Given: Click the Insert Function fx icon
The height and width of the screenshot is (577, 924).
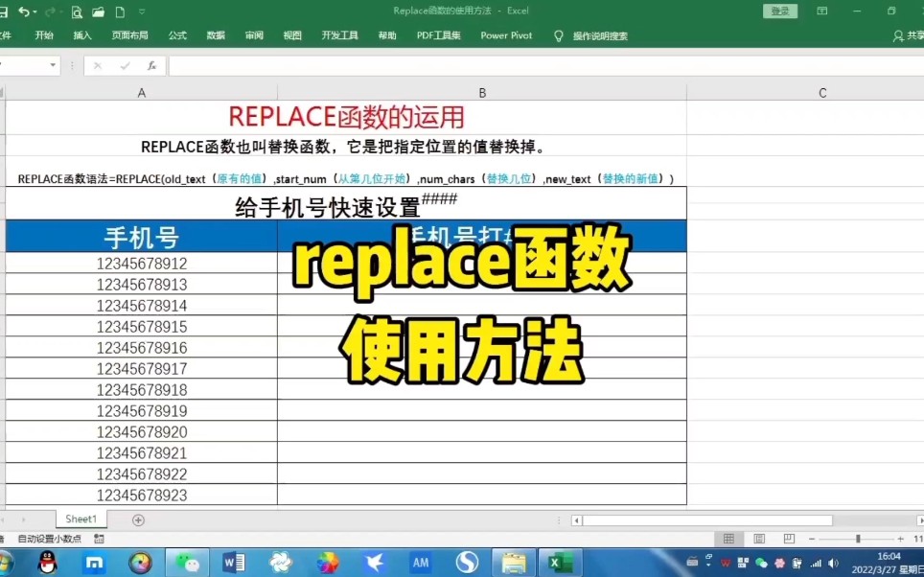Looking at the screenshot, I should [x=151, y=65].
